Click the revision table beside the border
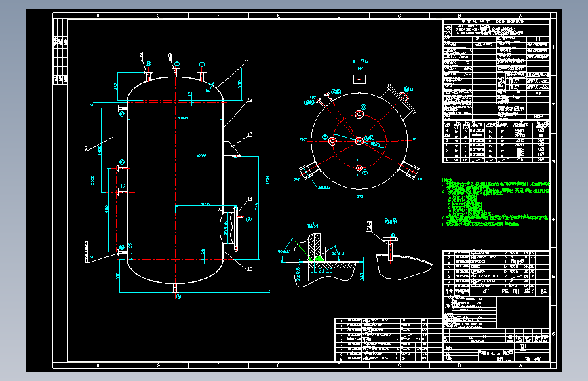This screenshot has width=588, height=381. pos(60,52)
